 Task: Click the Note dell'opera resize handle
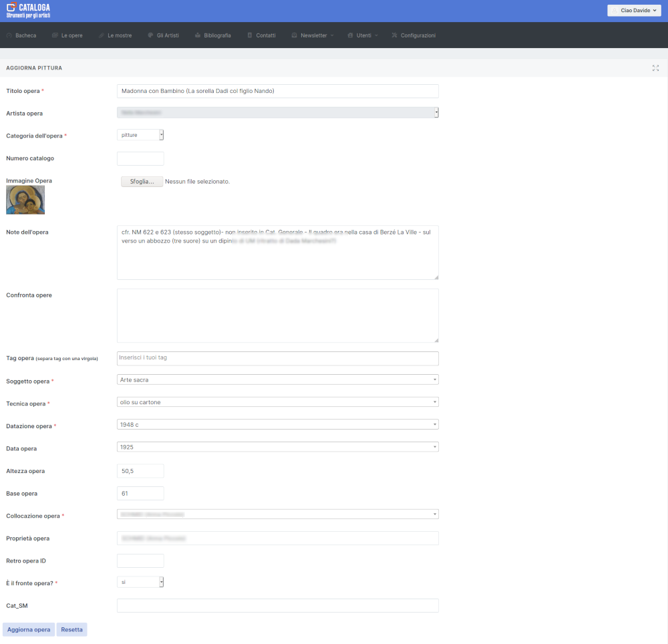point(436,277)
